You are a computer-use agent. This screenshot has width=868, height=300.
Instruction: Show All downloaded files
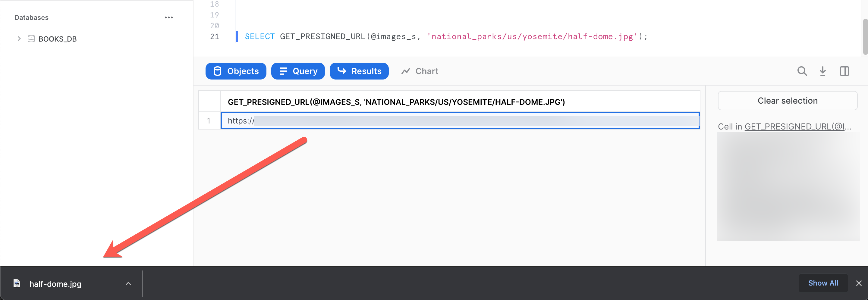tap(823, 283)
